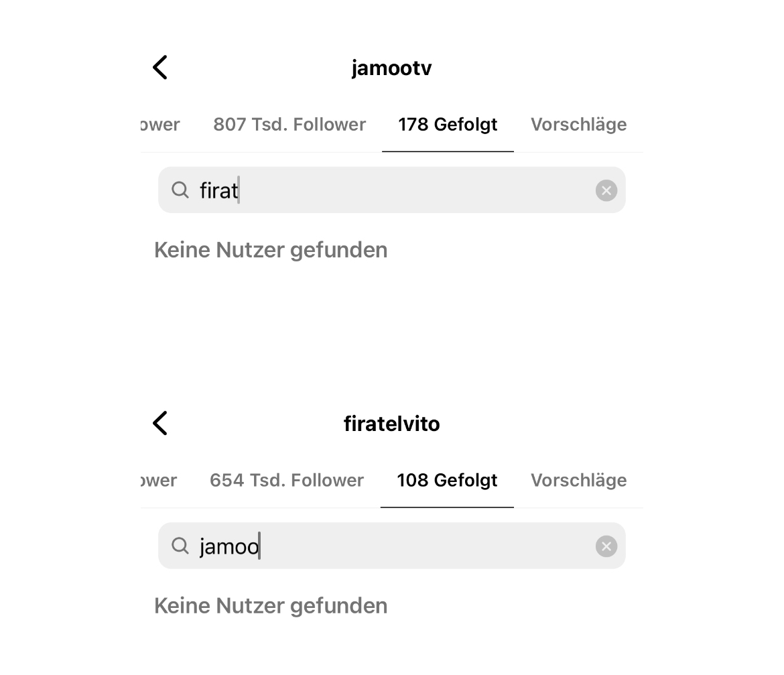Select the 108 Gefolgt tab
This screenshot has width=784, height=675.
(447, 481)
